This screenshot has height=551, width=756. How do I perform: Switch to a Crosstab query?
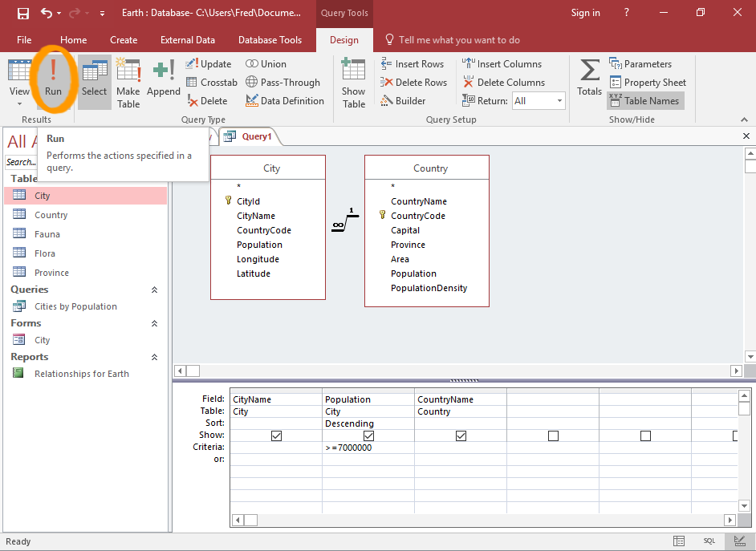point(212,83)
